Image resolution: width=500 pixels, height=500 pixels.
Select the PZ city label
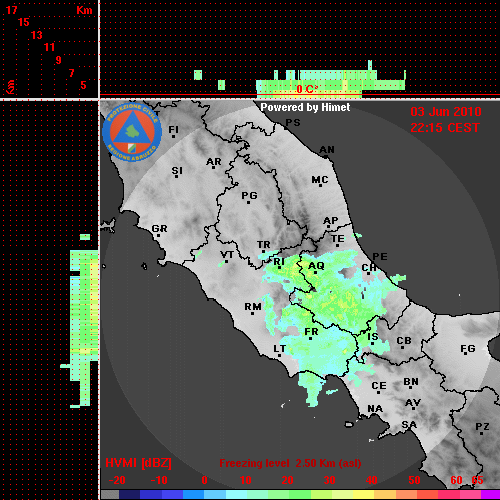coord(482,426)
